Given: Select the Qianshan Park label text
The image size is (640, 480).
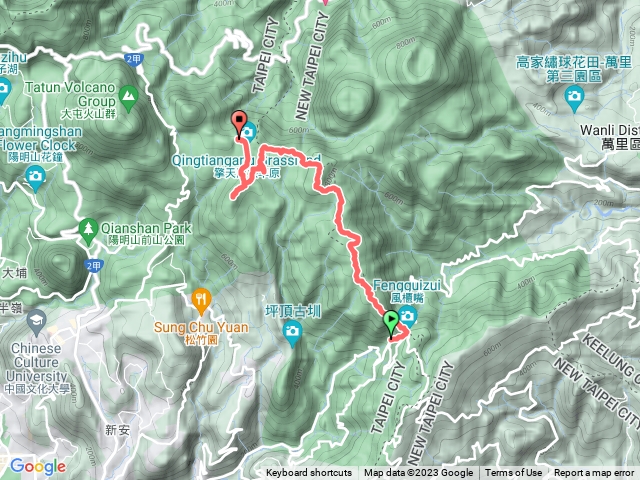Looking at the screenshot, I should pyautogui.click(x=146, y=233).
